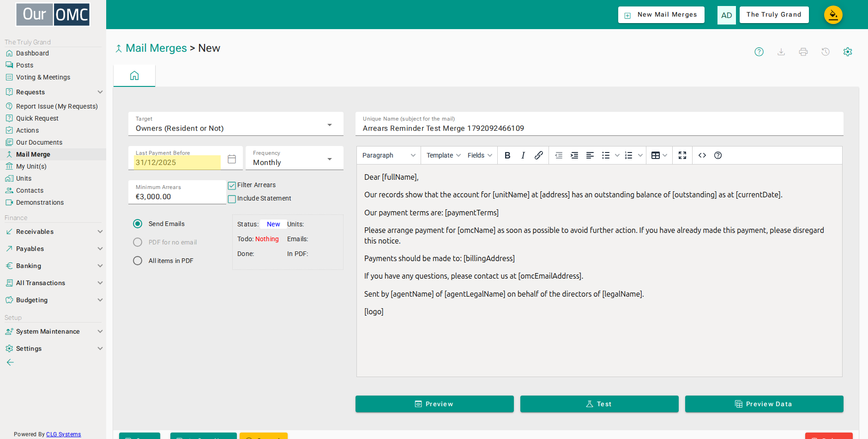
Task: View source code in editor
Action: [x=702, y=155]
